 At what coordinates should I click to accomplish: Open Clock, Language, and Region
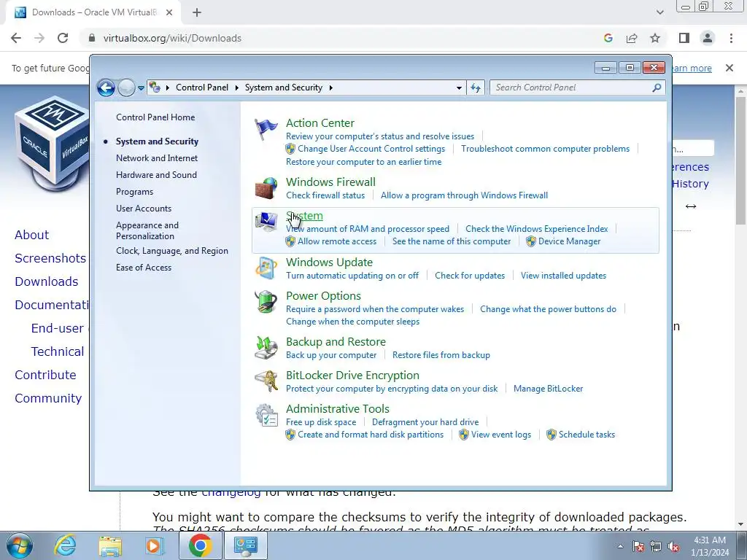click(172, 251)
